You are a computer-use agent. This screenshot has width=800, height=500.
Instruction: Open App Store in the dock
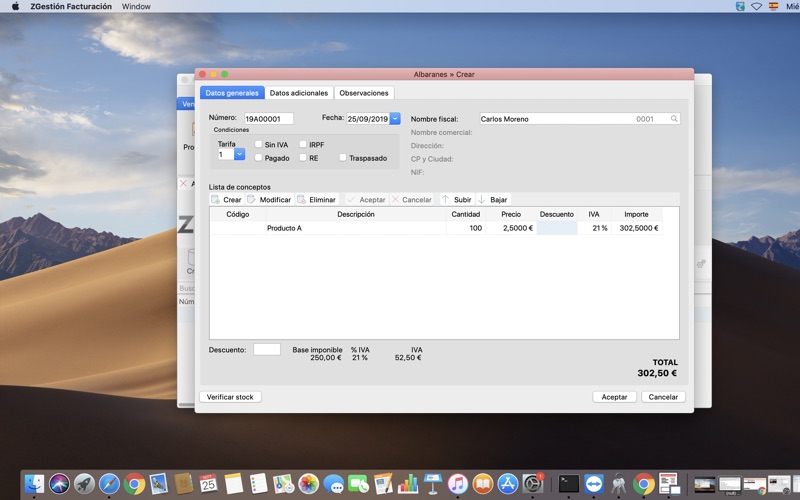pos(508,484)
